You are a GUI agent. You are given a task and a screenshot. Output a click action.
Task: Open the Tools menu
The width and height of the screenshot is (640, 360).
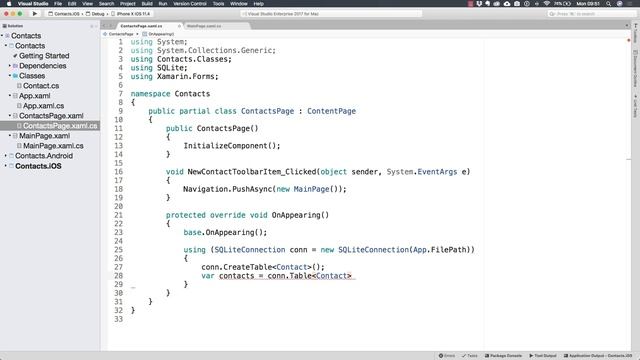point(218,4)
